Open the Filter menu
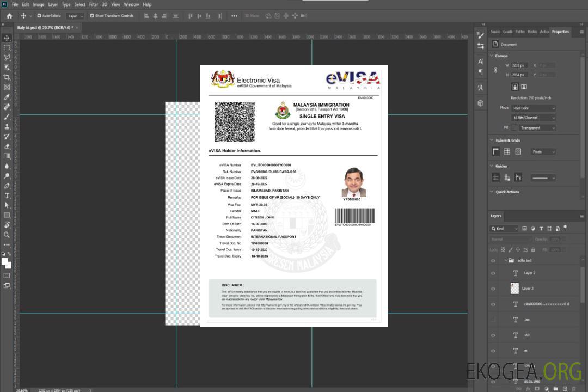Screen dimensions: 588x392 (94, 4)
